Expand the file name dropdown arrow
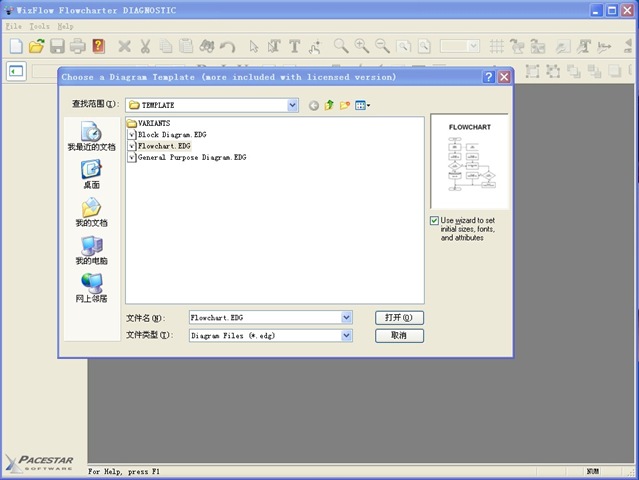639x480 pixels. click(346, 317)
